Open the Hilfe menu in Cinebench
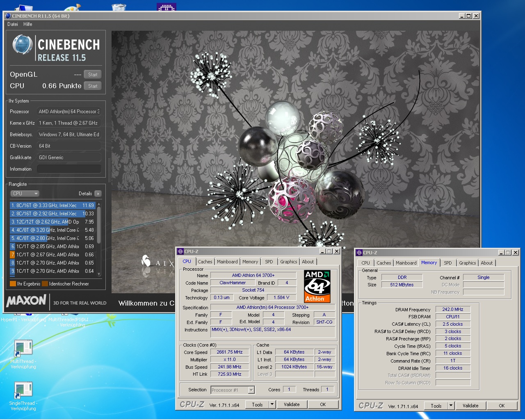525x420 pixels. (x=27, y=24)
